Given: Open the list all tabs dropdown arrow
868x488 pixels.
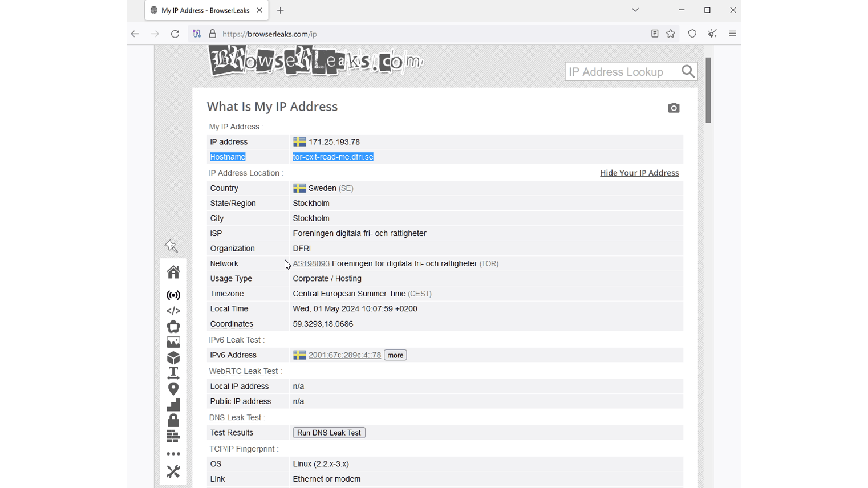Looking at the screenshot, I should click(x=635, y=10).
